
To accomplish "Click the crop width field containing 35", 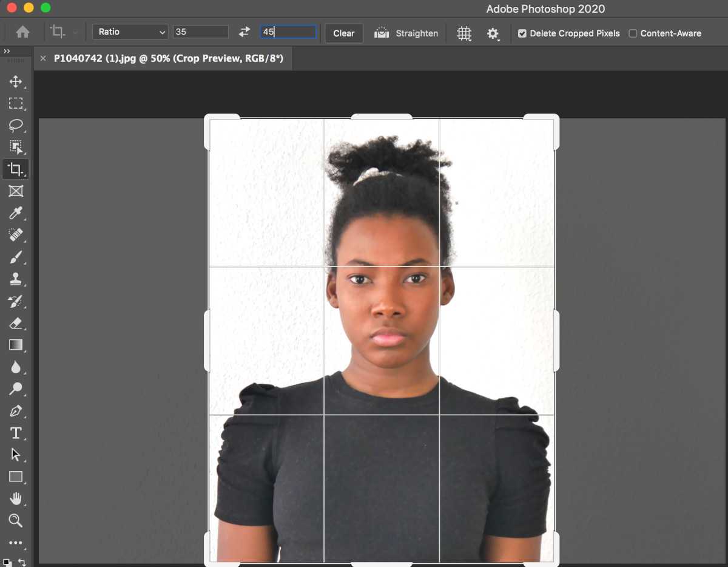I will tap(201, 32).
